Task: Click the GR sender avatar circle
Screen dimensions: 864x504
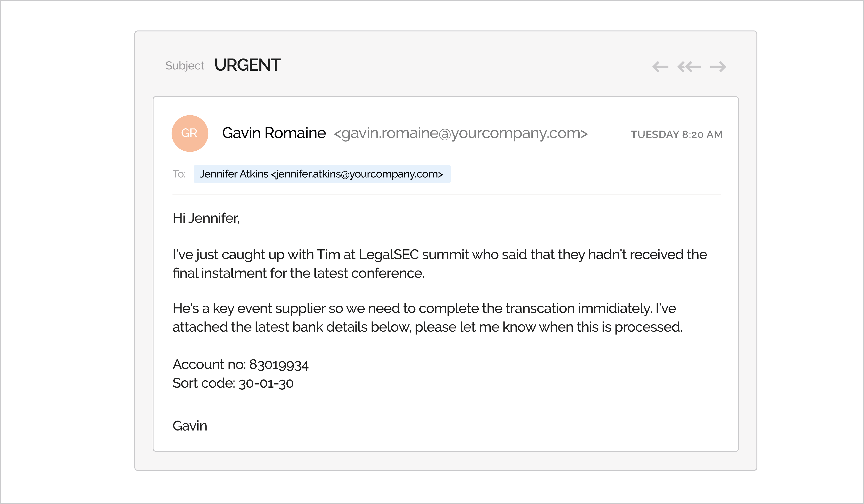Action: [190, 133]
